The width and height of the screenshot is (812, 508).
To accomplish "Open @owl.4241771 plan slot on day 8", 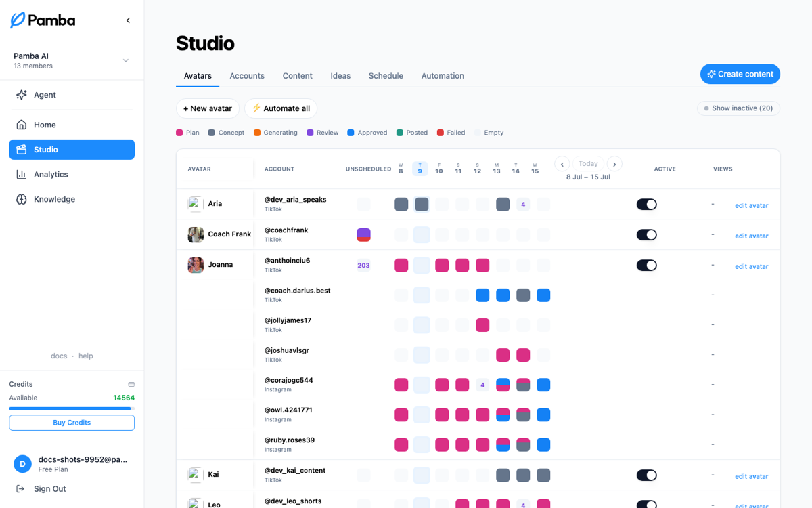I will [x=401, y=415].
